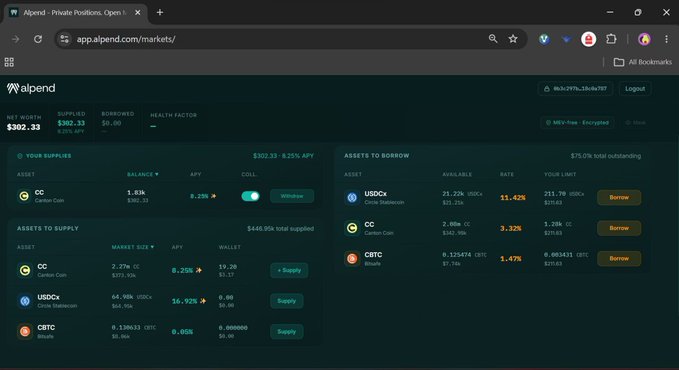This screenshot has width=679, height=370.
Task: Open the Chrome profile avatar
Action: point(644,39)
